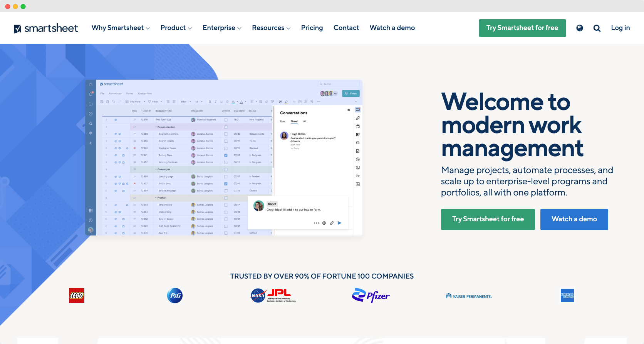Switch to the Row tab in Conversations
Image resolution: width=644 pixels, height=344 pixels.
click(x=282, y=121)
